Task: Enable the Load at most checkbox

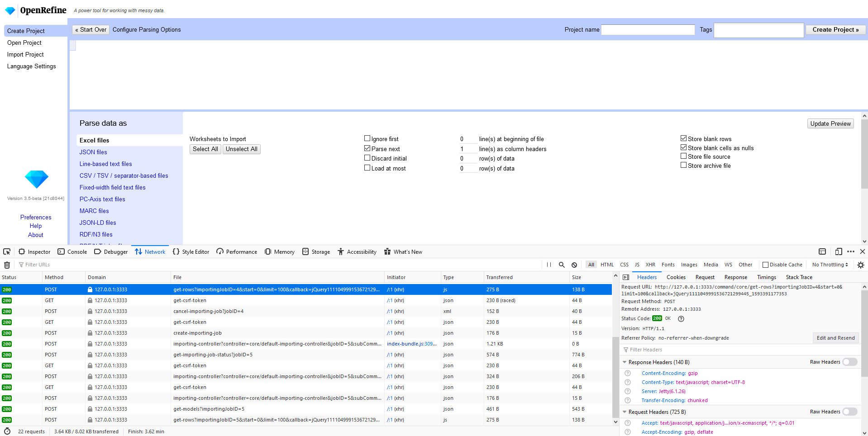Action: 367,168
